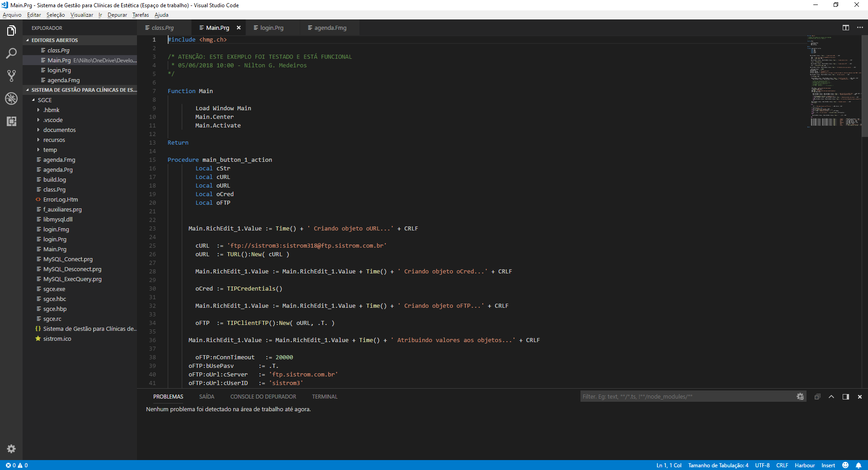Switch to the login.Prg editor tab

click(x=272, y=28)
